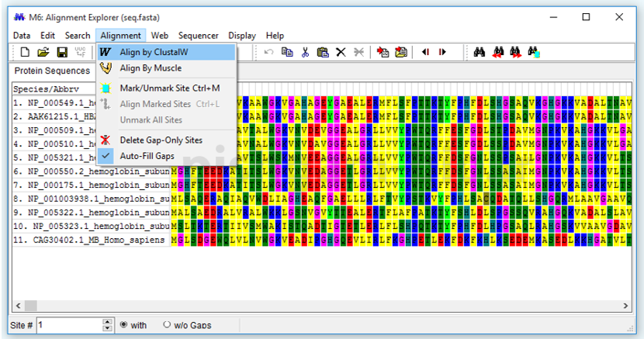Image resolution: width=644 pixels, height=339 pixels.
Task: Click the Paste clipboard toolbar icon
Action: [323, 52]
